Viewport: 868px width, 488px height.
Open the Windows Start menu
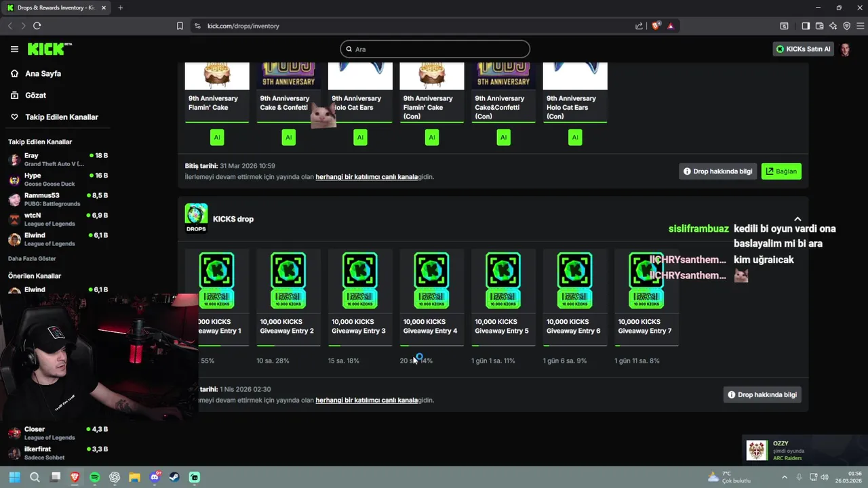coord(14,477)
